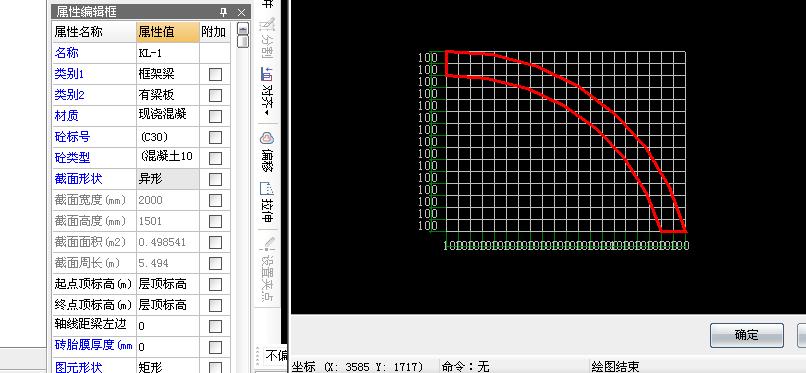Click the 设置夹点 tool
806x373 pixels.
pos(267,269)
